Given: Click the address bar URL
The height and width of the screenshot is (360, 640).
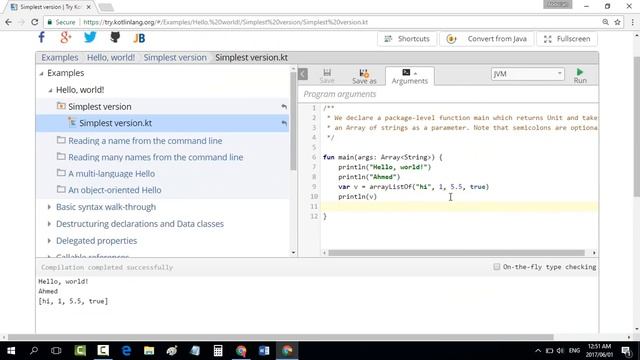Looking at the screenshot, I should coord(225,22).
